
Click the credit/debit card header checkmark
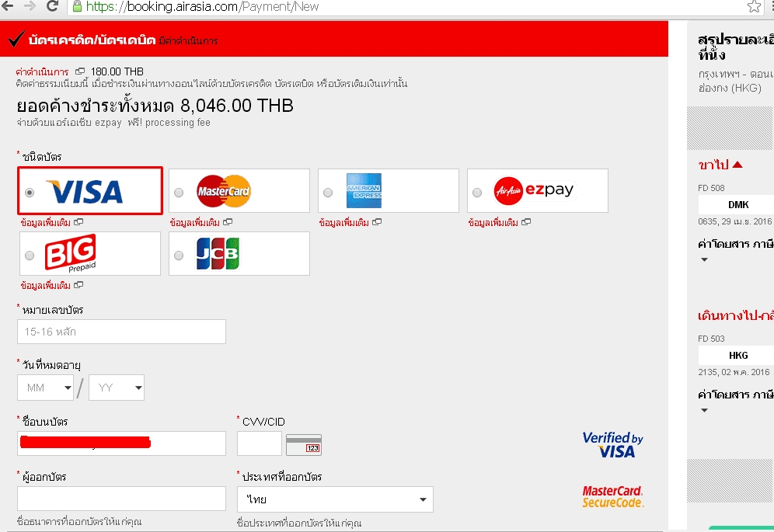pyautogui.click(x=16, y=39)
